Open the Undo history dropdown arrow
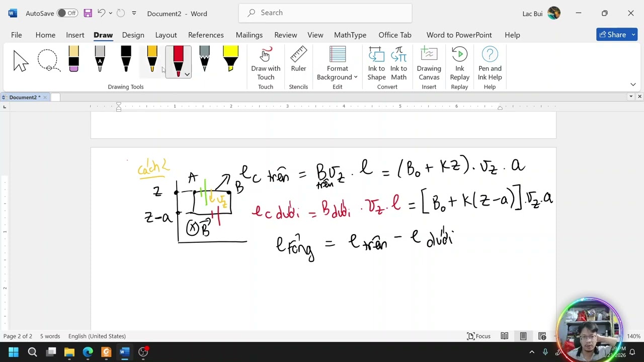644x362 pixels. pos(110,13)
